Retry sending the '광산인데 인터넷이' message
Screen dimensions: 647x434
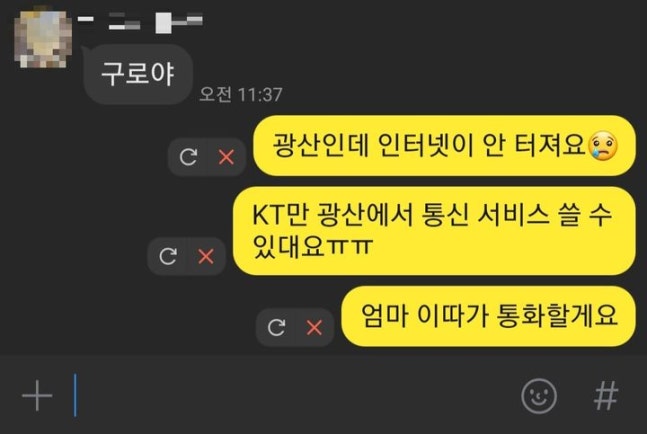pyautogui.click(x=188, y=157)
